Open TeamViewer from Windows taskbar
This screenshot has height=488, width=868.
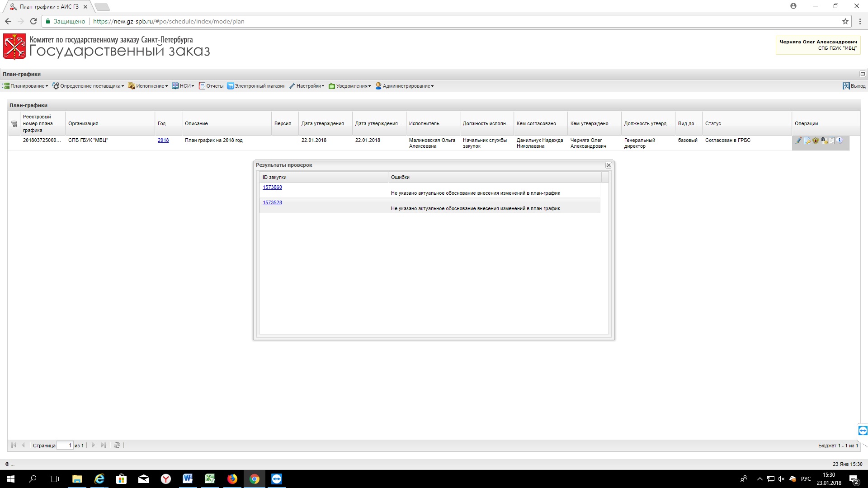pos(277,479)
